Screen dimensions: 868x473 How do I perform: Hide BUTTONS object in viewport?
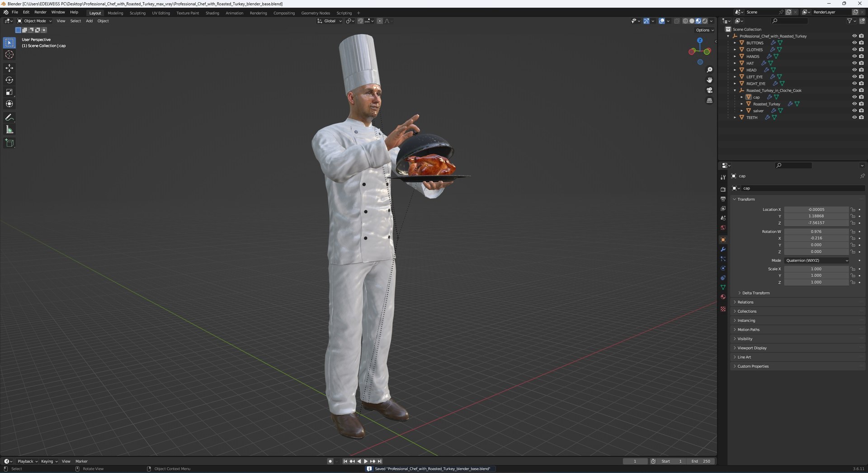[x=854, y=43]
